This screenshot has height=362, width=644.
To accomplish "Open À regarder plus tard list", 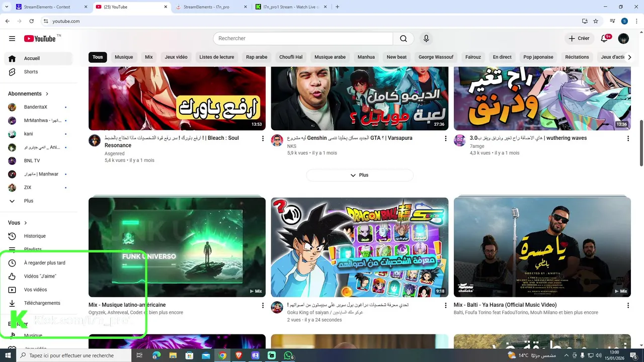I will [x=38, y=263].
